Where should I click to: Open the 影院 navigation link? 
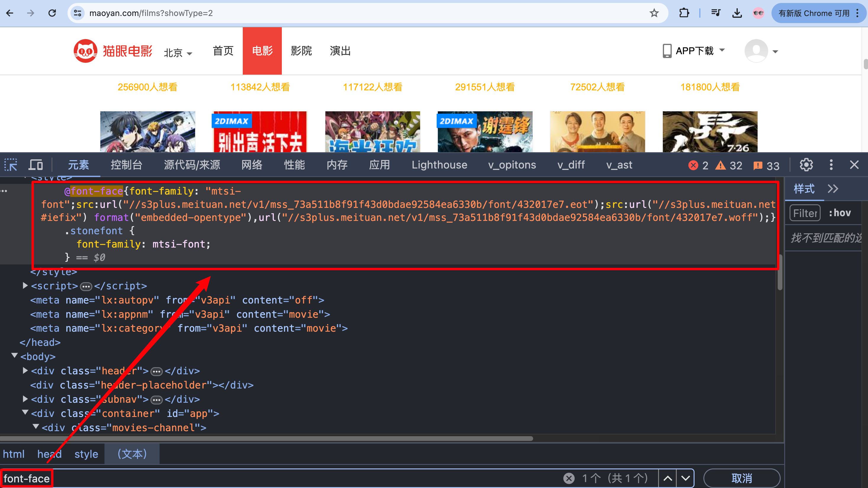coord(302,51)
